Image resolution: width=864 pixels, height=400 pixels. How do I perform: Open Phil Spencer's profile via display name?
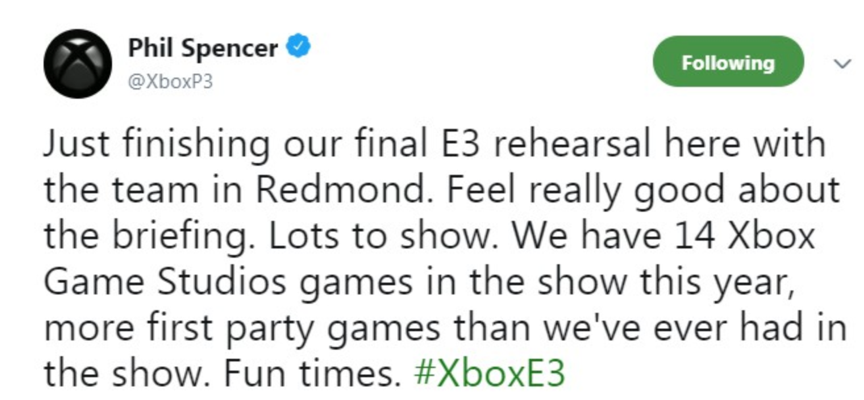pyautogui.click(x=203, y=48)
